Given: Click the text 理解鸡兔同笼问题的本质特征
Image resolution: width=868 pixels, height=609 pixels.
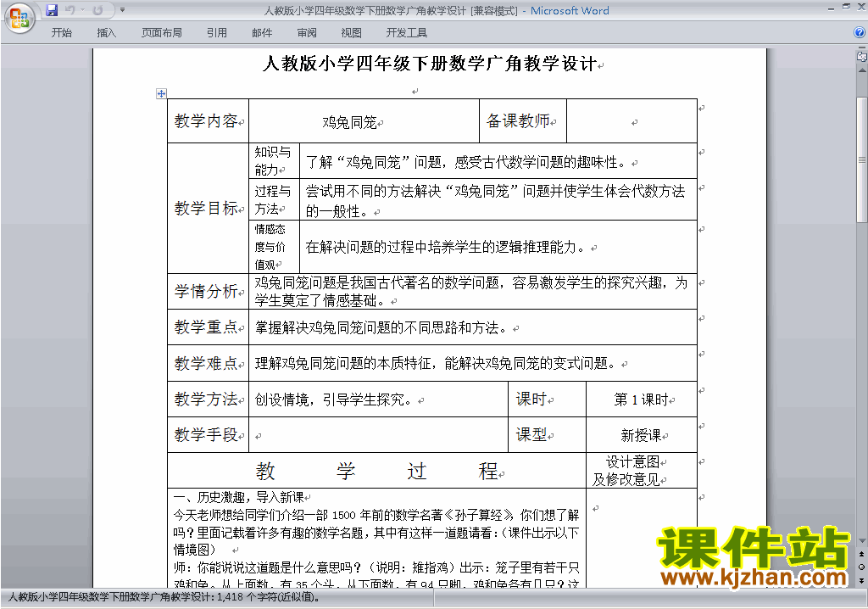Looking at the screenshot, I should point(342,364).
